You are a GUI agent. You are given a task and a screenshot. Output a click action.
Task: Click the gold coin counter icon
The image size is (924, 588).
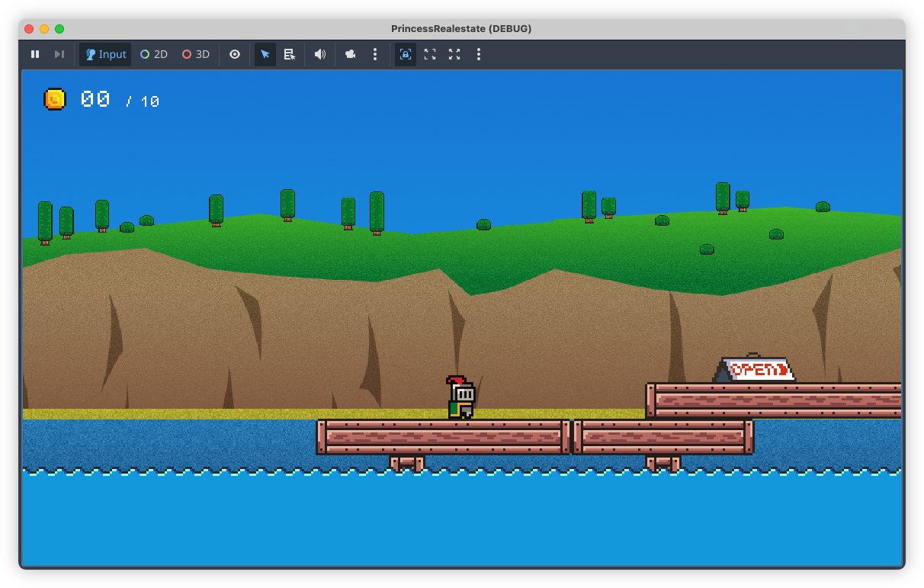(x=55, y=99)
